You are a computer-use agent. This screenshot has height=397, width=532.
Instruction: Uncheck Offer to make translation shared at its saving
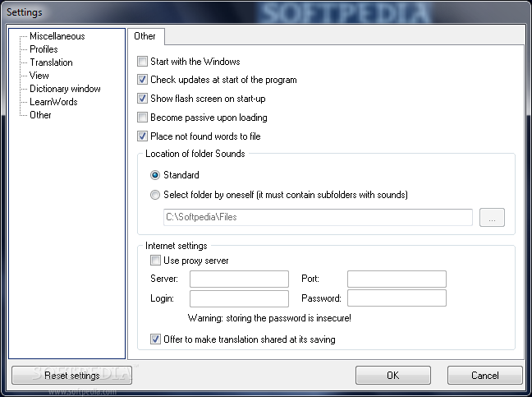(155, 339)
